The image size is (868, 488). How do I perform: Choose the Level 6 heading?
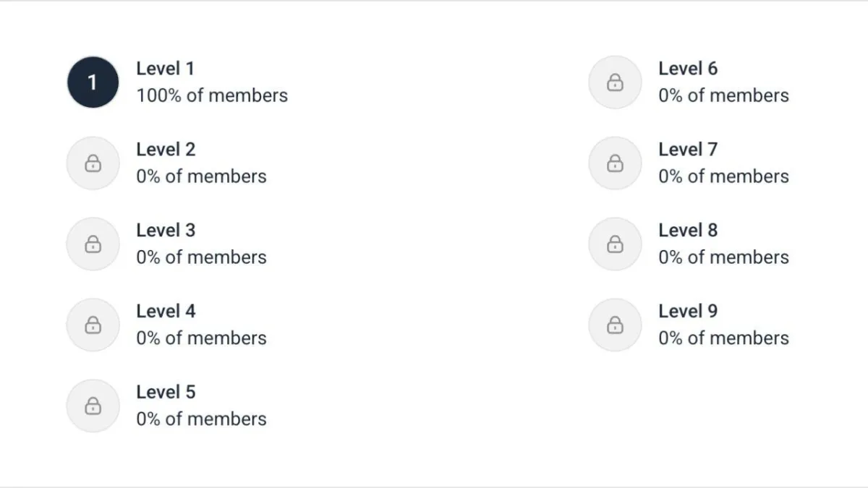pos(688,69)
